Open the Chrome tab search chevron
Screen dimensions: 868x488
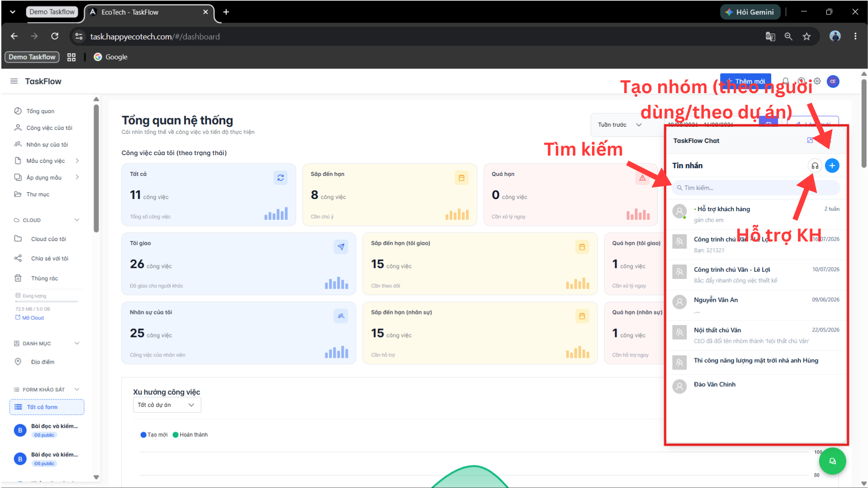pos(13,12)
